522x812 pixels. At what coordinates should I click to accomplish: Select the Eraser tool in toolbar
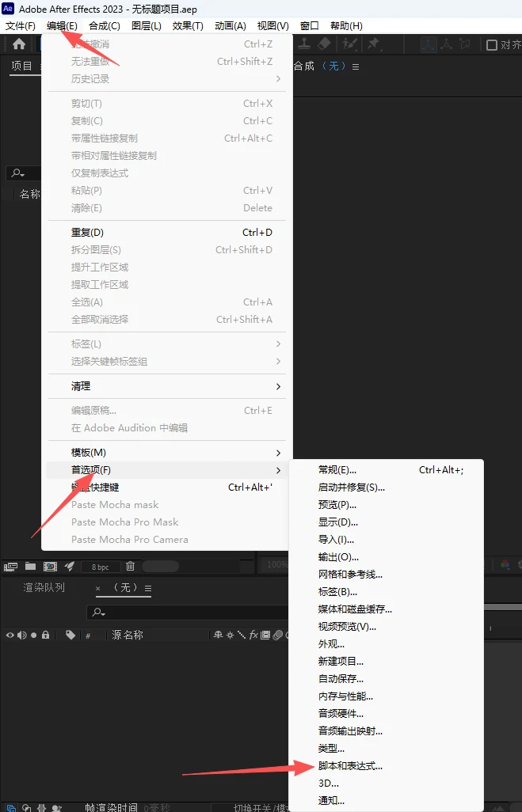[324, 44]
